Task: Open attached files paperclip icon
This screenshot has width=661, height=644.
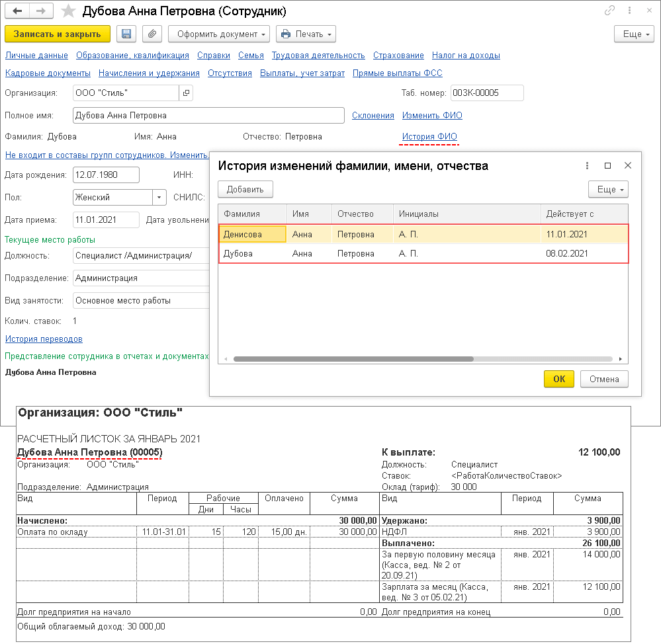Action: [152, 34]
